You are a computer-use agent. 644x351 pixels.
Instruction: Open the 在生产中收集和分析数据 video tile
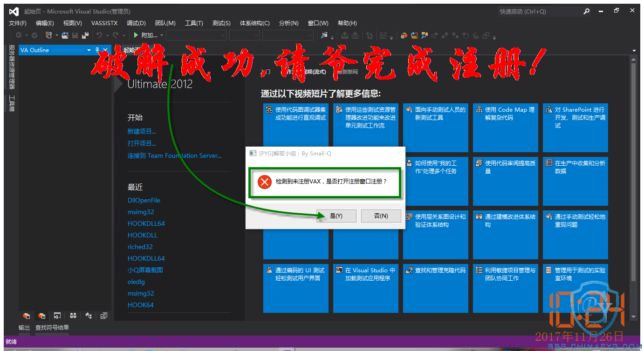(575, 181)
